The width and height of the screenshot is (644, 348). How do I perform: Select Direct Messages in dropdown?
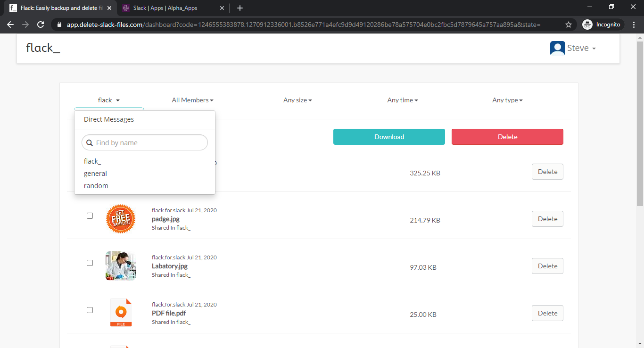tap(109, 119)
